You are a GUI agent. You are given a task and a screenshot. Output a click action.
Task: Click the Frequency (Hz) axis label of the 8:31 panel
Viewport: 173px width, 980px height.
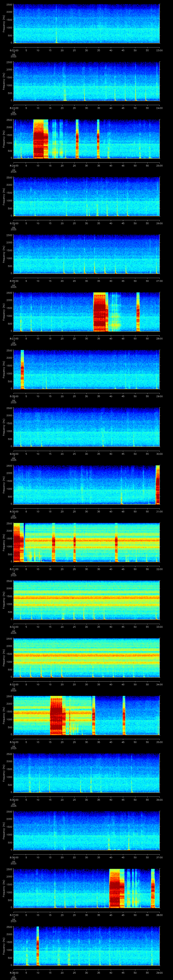pos(4,543)
